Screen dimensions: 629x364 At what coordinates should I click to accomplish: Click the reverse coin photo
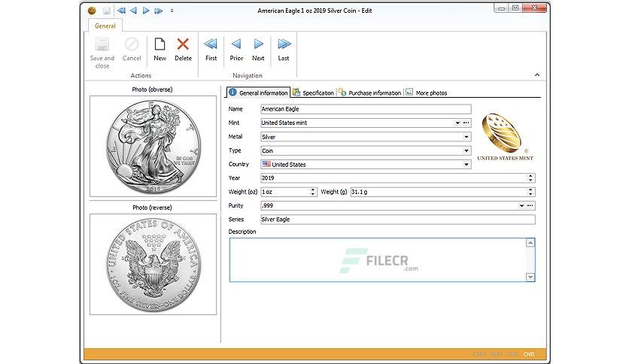click(x=153, y=264)
